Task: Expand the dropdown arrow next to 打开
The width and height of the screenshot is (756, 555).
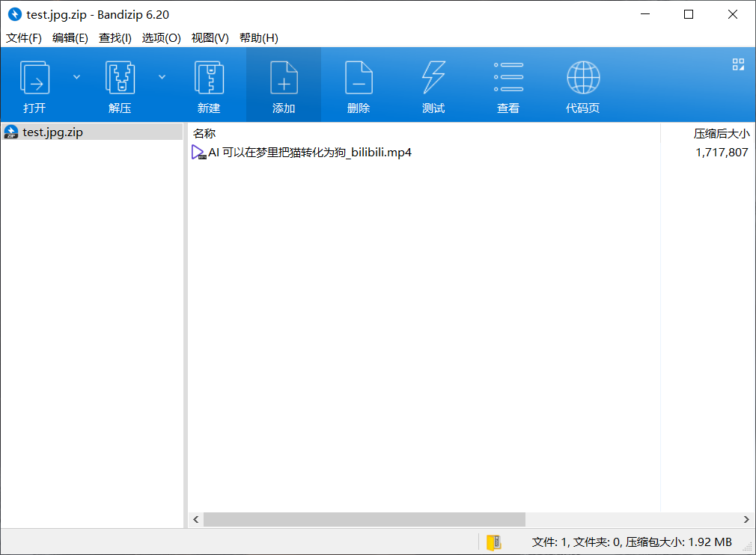Action: (76, 77)
